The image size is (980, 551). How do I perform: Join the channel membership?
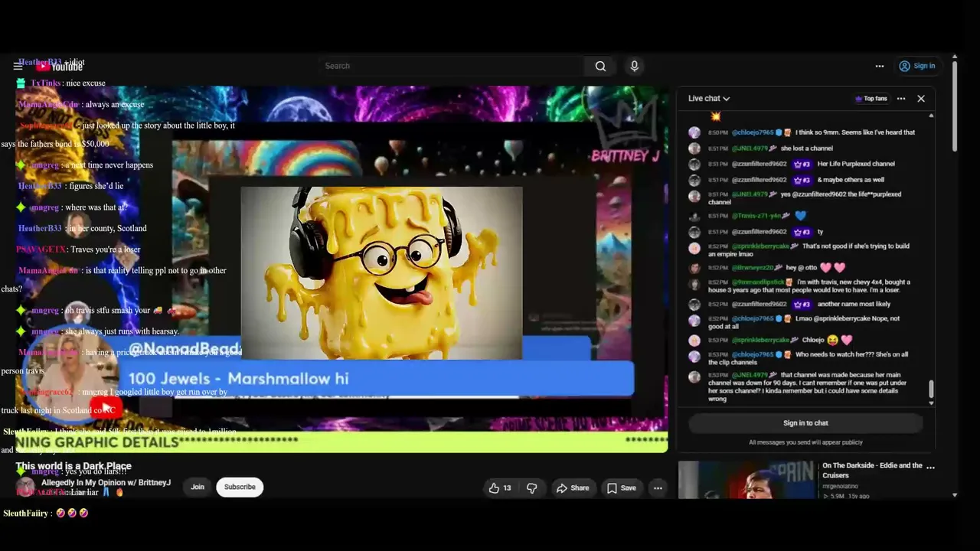(198, 487)
